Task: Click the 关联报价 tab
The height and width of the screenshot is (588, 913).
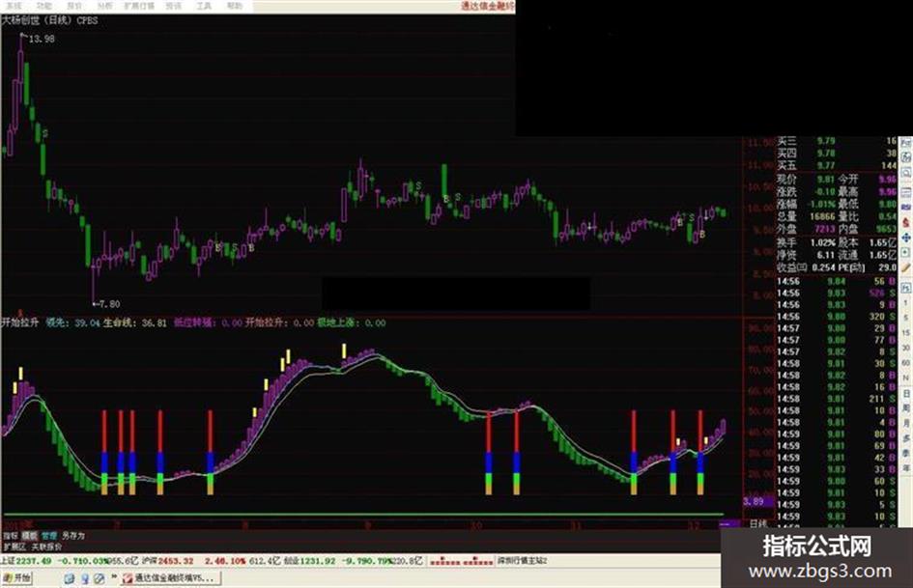Action: click(x=46, y=546)
